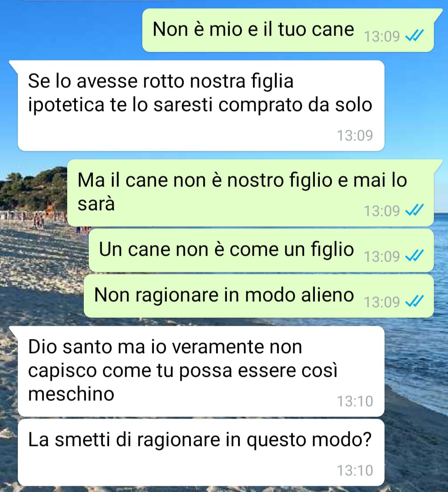448x492 pixels.
Task: Tap 13:10 timestamp under 'La smetti di ragionare'
Action: (x=355, y=471)
